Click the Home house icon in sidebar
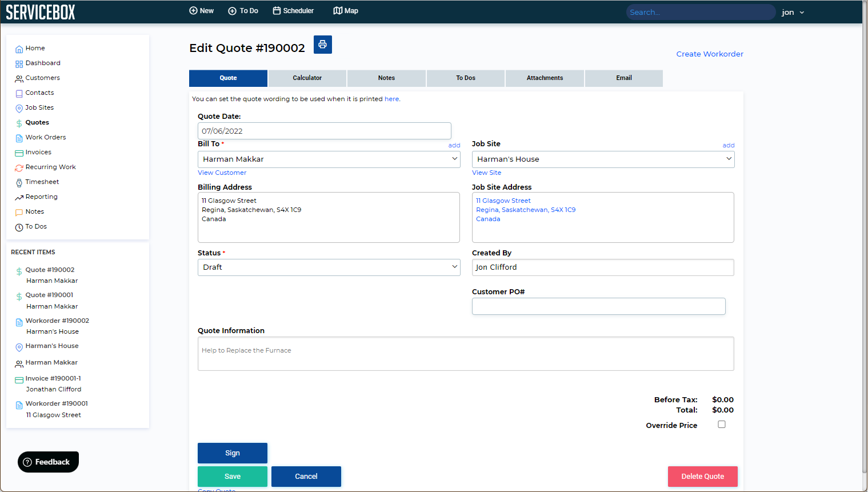Viewport: 868px width, 492px height. [19, 49]
